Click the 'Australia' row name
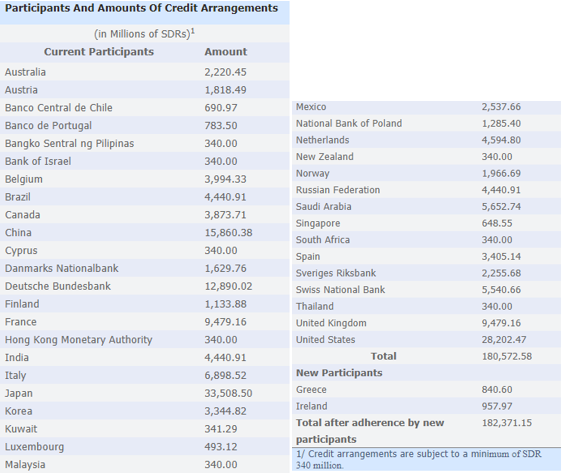 point(25,72)
